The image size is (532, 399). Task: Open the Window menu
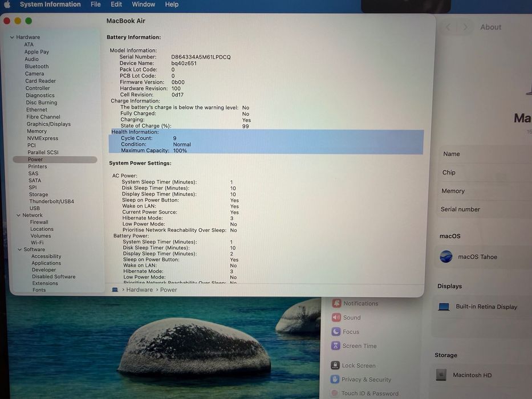[x=144, y=5]
